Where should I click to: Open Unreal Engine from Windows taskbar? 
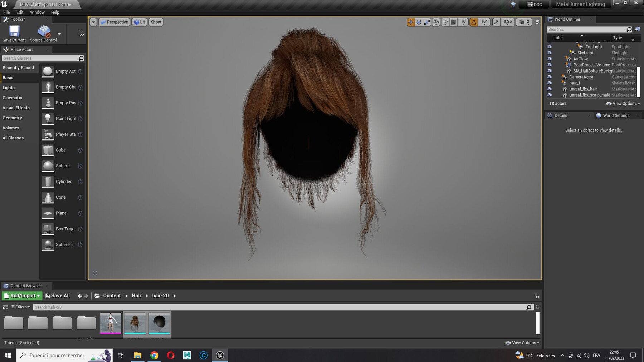[x=220, y=355]
